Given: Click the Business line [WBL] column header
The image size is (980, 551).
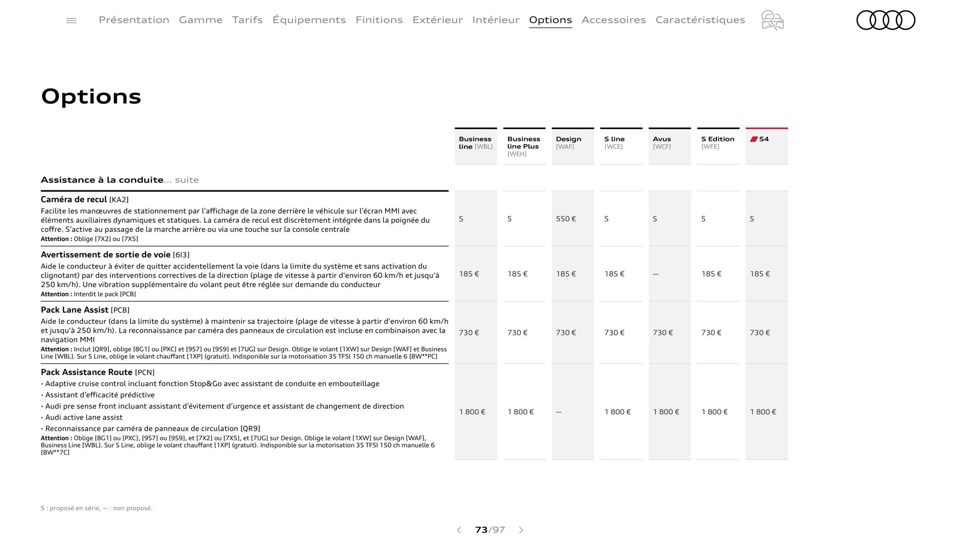Looking at the screenshot, I should pos(476,146).
